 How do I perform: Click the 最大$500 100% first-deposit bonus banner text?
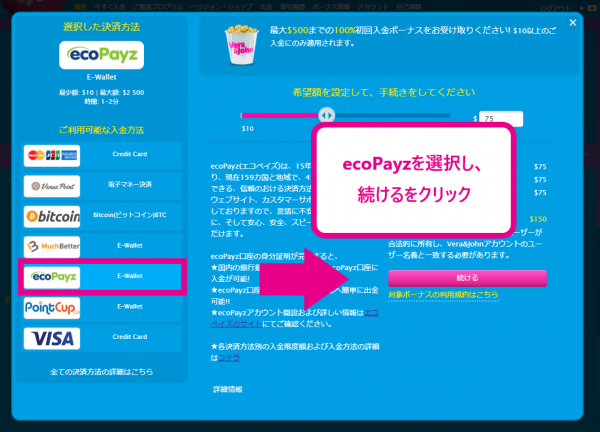click(413, 36)
